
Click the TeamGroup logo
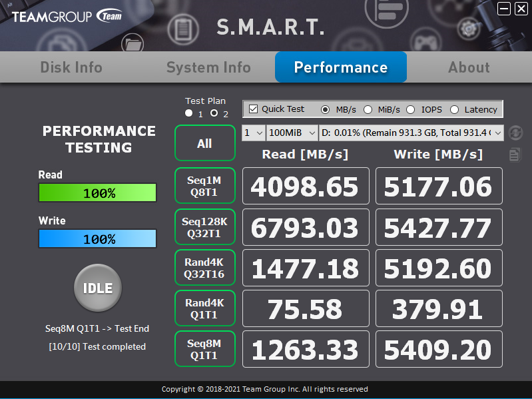point(67,16)
